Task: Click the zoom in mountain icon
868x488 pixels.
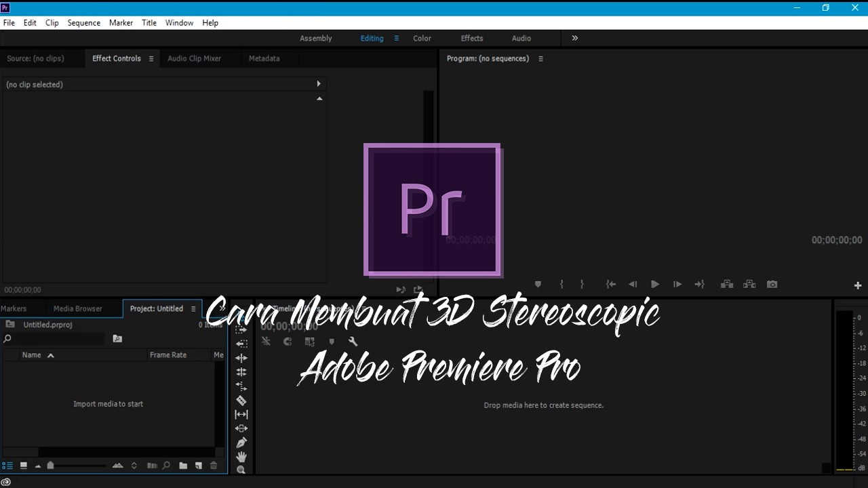Action: pyautogui.click(x=117, y=466)
